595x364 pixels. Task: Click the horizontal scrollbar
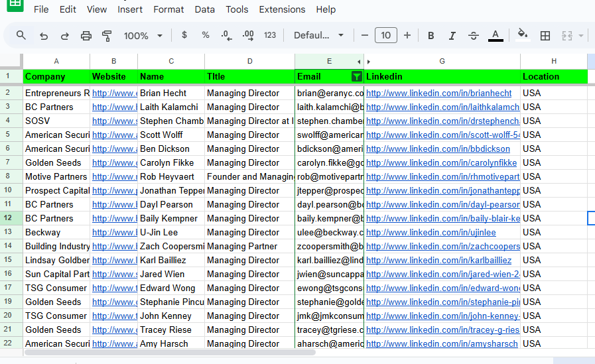click(x=170, y=353)
